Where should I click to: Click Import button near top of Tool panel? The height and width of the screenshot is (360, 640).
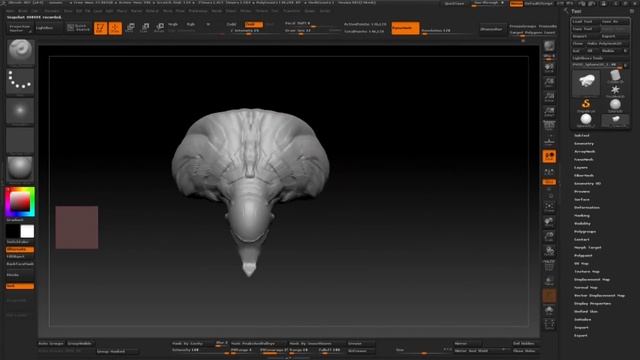585,36
